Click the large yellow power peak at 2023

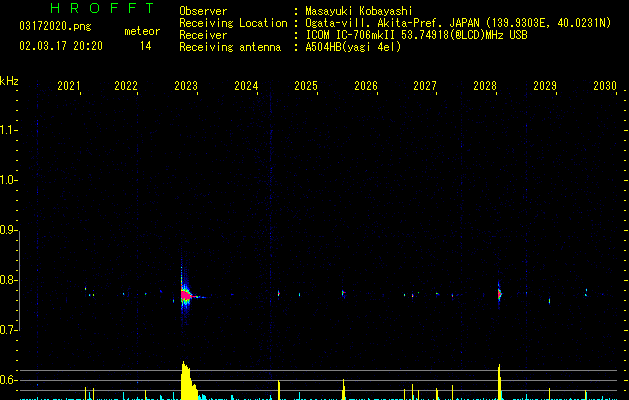(189, 381)
